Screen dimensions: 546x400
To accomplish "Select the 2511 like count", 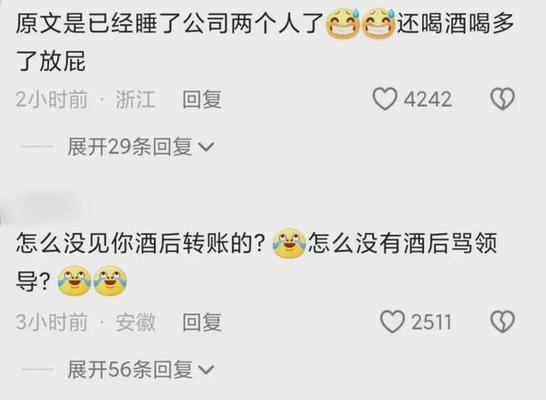I will point(431,322).
